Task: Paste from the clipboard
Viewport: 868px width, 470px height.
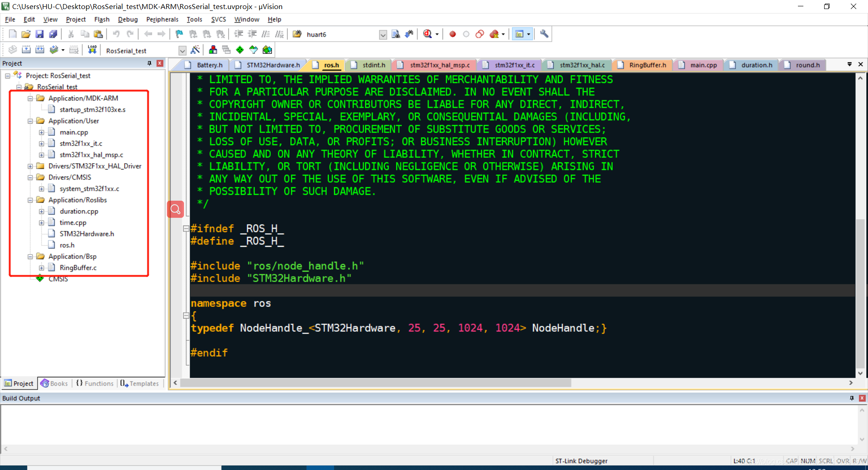Action: [x=98, y=34]
